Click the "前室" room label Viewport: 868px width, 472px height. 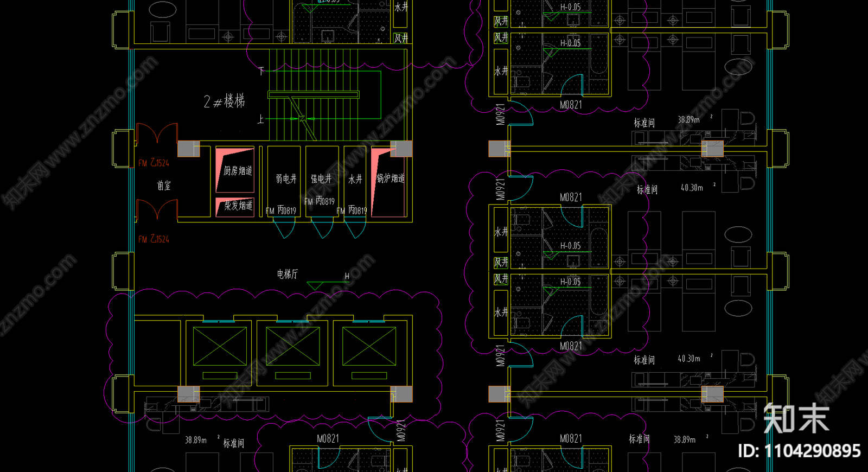pos(164,186)
